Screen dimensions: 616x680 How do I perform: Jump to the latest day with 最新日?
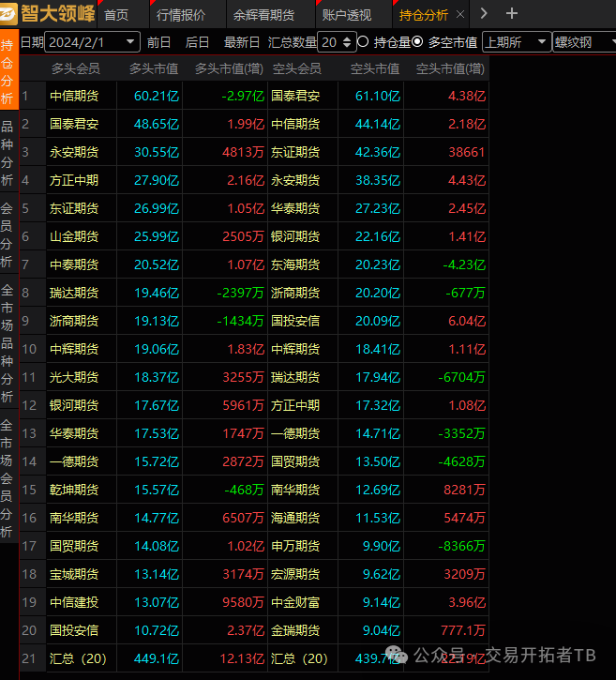click(242, 42)
